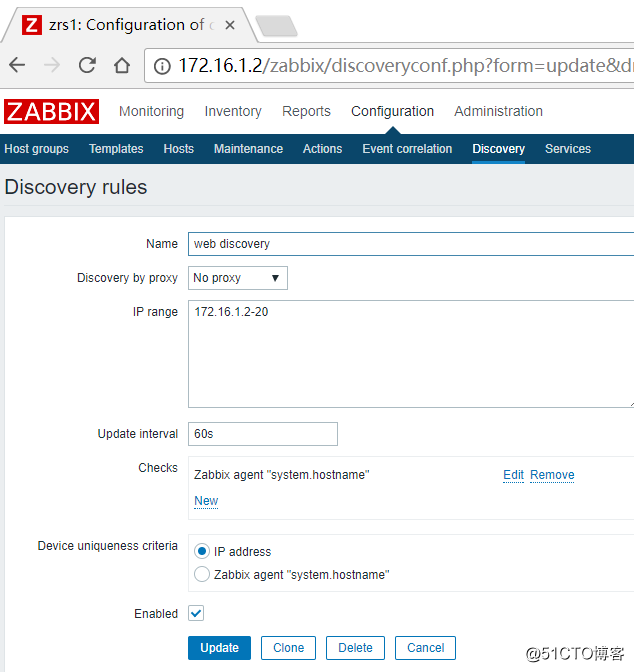Click the Name field 'web discovery'
The image size is (634, 672).
[x=411, y=244]
